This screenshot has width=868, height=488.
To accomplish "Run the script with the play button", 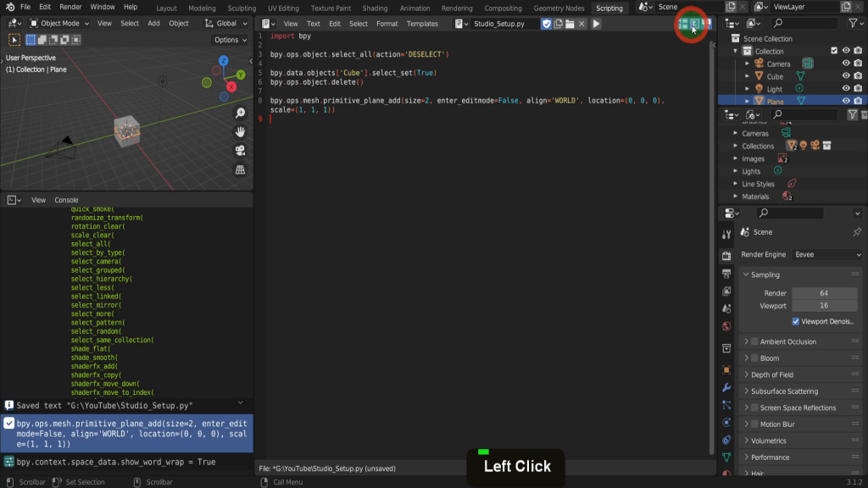I will point(596,24).
